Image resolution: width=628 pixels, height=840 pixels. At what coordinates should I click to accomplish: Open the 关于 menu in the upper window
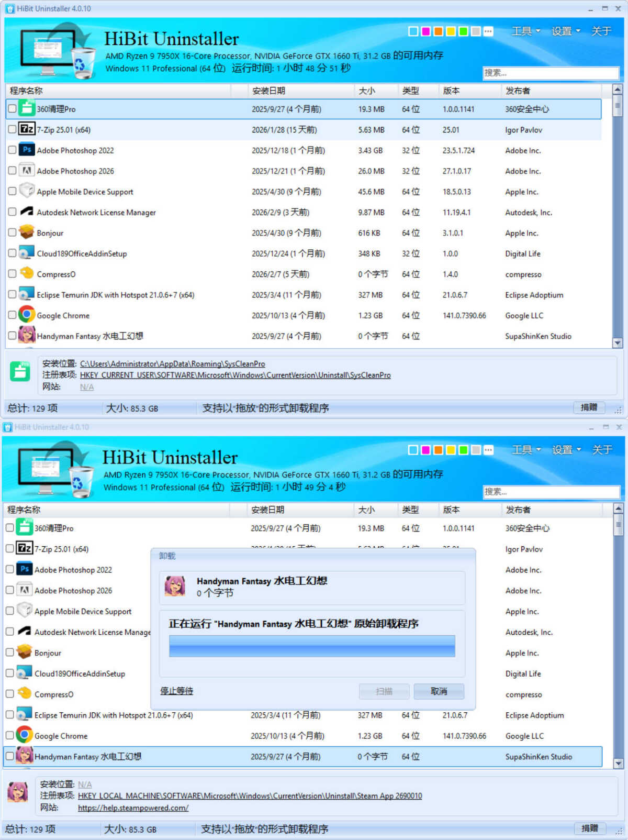(601, 31)
